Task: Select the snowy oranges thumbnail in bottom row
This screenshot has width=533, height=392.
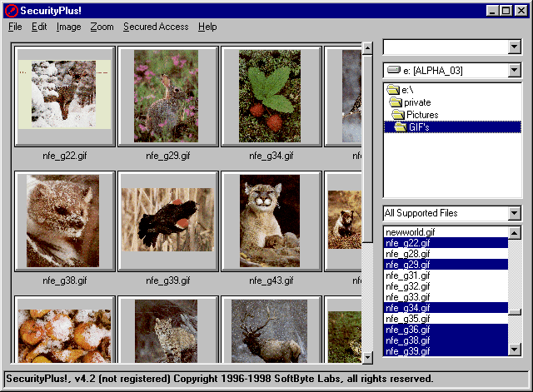Action: tap(65, 330)
